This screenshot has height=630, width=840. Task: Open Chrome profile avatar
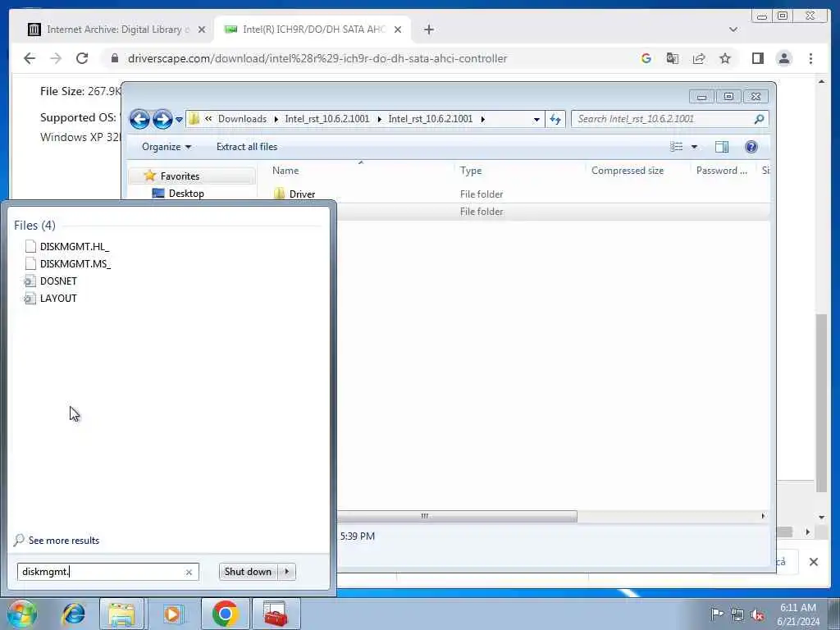tap(783, 58)
